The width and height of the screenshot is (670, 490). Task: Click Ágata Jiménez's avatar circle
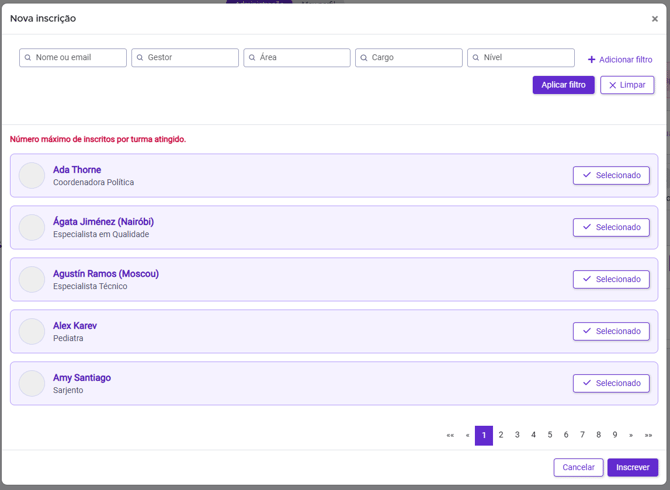(x=32, y=227)
